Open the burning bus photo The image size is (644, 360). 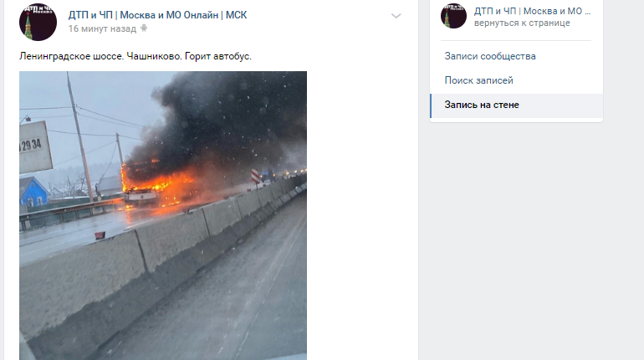click(x=163, y=216)
